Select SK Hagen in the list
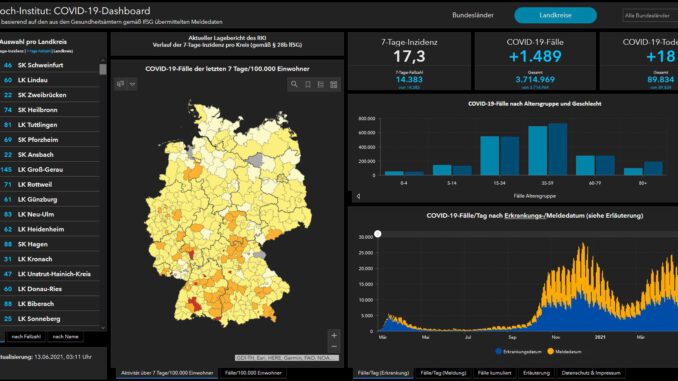Image resolution: width=678 pixels, height=381 pixels. 50,244
